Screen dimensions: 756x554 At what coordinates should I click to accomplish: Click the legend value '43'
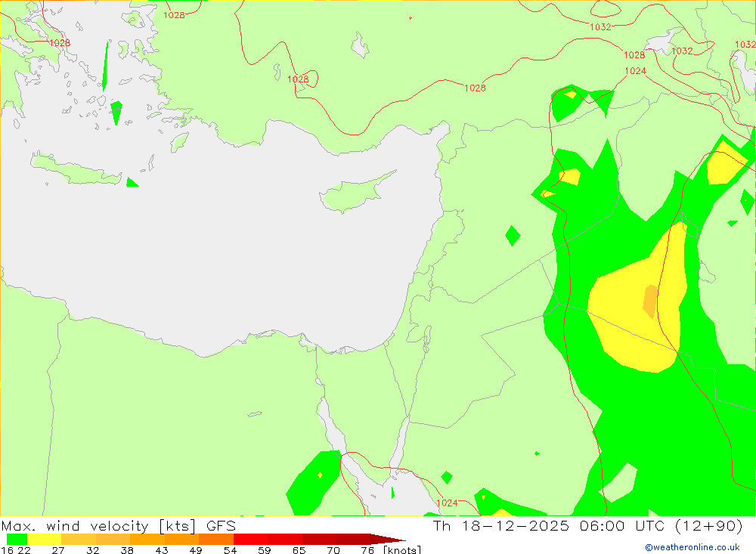coord(162,550)
